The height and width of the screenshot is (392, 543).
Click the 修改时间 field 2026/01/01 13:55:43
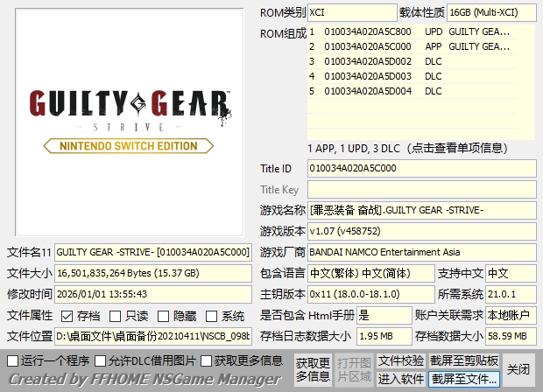(x=153, y=294)
